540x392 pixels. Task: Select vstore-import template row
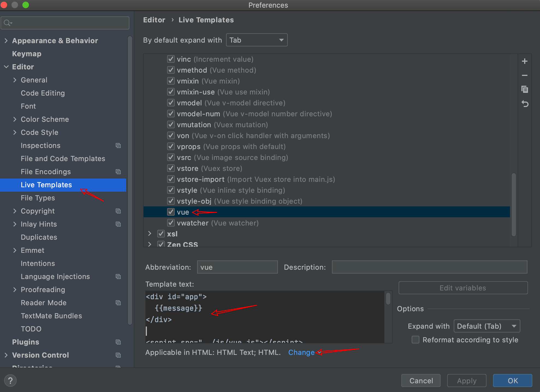click(327, 179)
